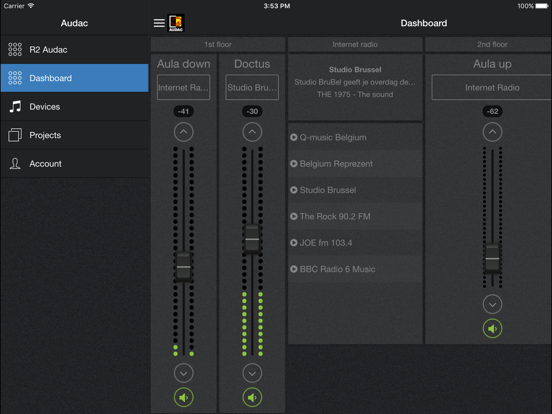Open Doctus source selector Studio Bru...
Viewport: 552px width, 414px height.
pos(252,87)
